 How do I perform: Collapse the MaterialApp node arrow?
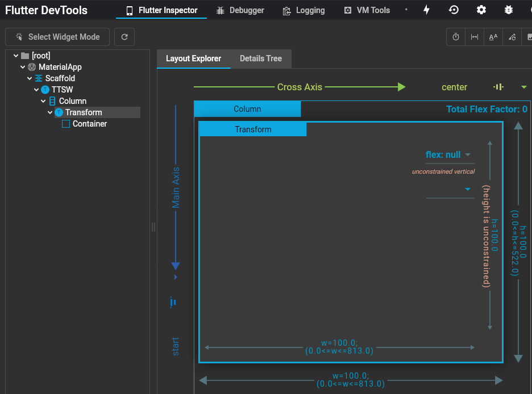(x=23, y=67)
